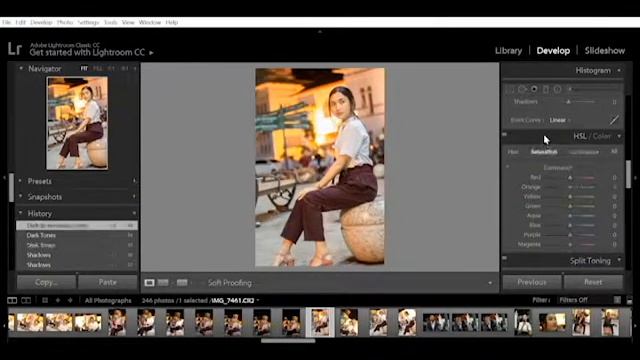This screenshot has height=360, width=640.
Task: Open the Filters Off dropdown
Action: pos(573,300)
